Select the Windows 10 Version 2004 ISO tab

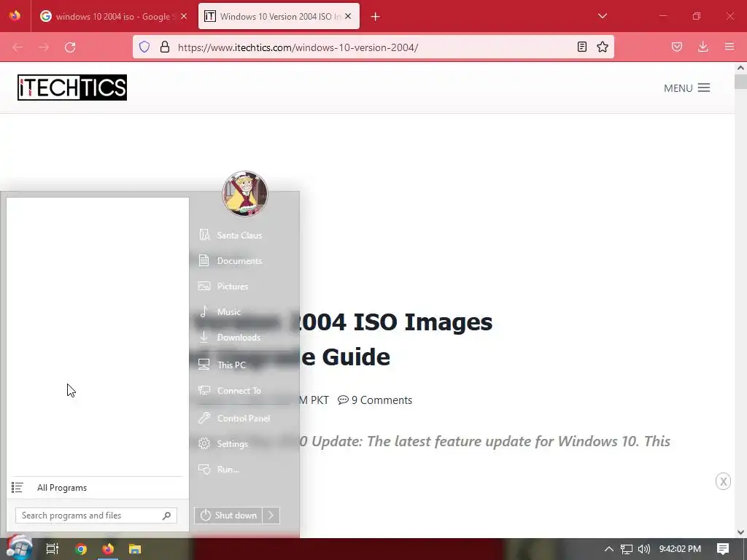279,16
